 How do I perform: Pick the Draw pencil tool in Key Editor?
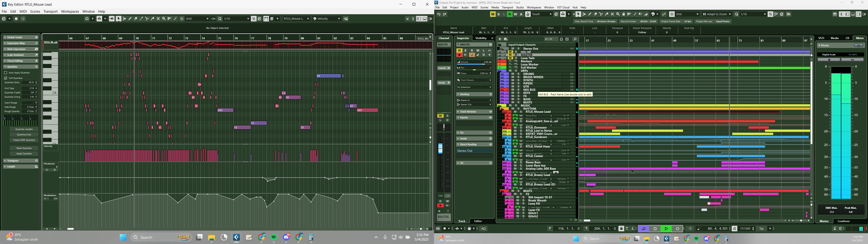pos(130,19)
